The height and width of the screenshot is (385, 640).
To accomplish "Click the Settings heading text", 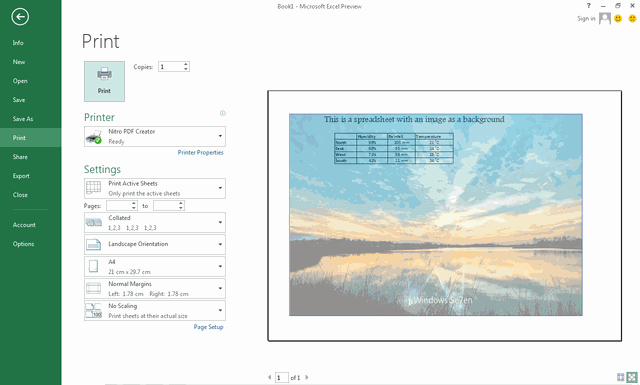I will pos(102,169).
